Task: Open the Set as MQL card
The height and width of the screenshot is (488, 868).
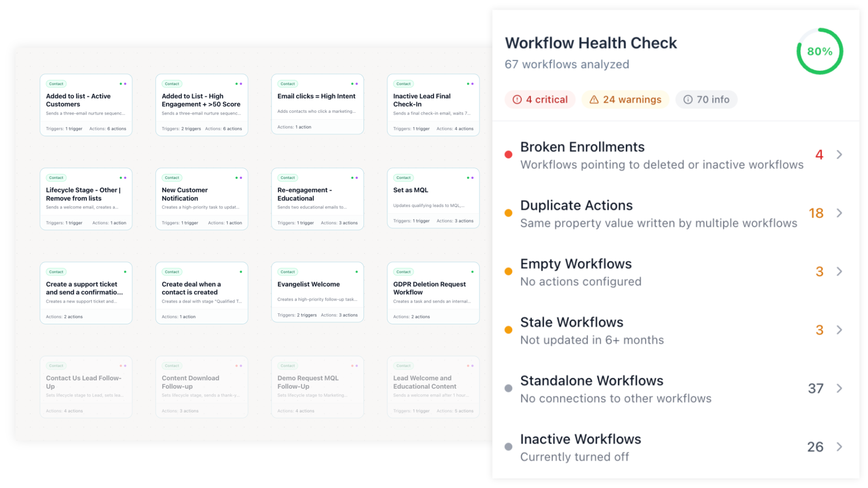Action: pyautogui.click(x=433, y=198)
